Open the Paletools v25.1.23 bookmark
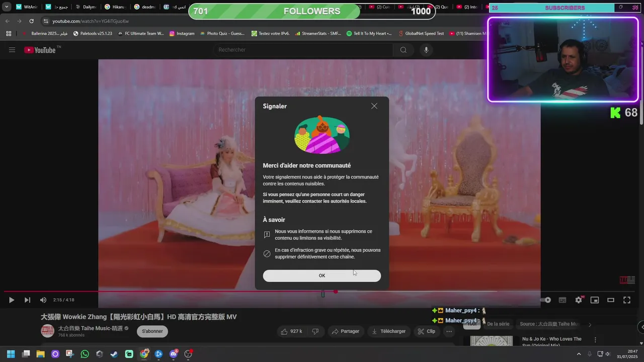This screenshot has height=362, width=644. click(93, 34)
